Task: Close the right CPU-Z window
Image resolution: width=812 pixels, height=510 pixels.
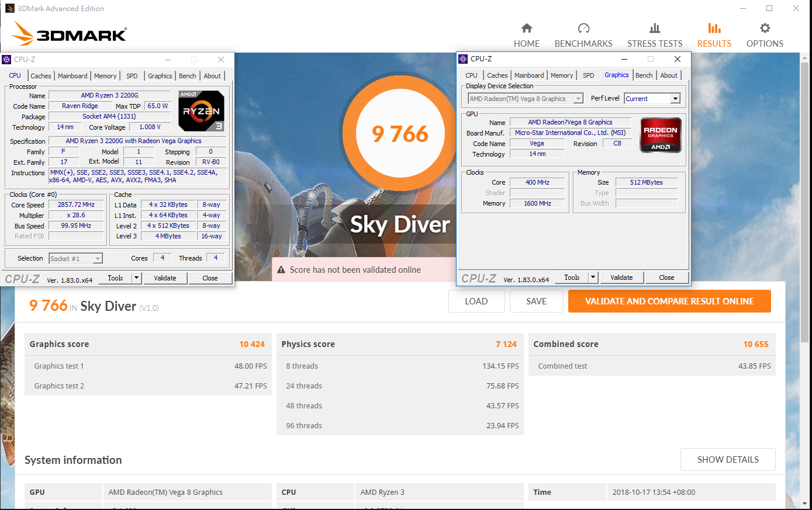Action: pos(678,59)
